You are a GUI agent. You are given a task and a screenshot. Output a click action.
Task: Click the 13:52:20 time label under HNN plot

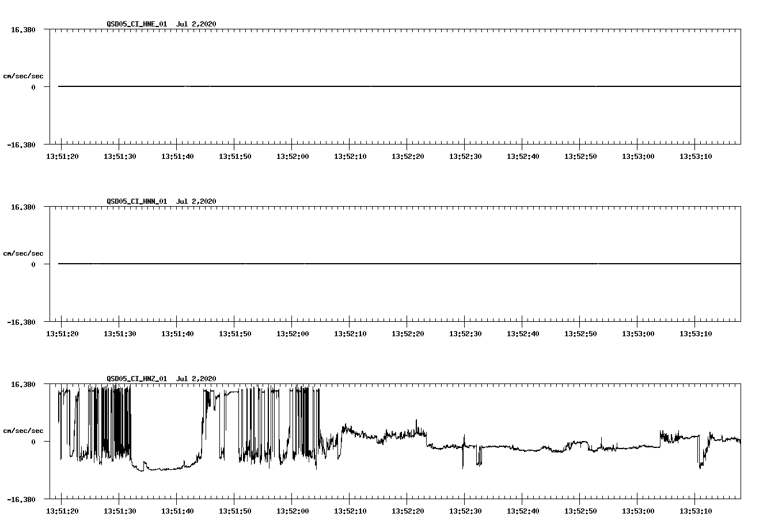(x=408, y=334)
